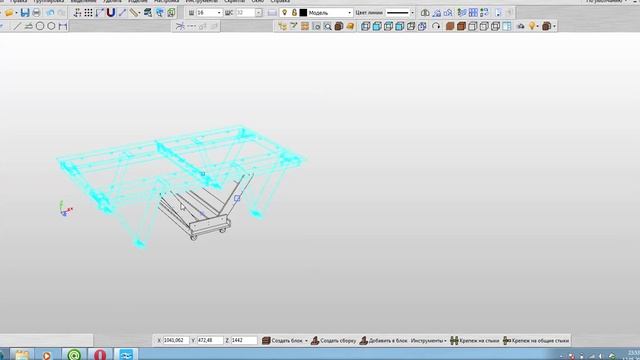Click the ruler tool icon

click(134, 13)
